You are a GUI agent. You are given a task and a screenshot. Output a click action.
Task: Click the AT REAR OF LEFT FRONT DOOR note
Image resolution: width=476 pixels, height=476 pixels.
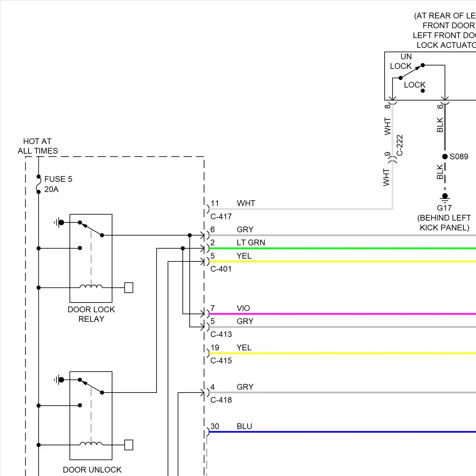coord(445,21)
